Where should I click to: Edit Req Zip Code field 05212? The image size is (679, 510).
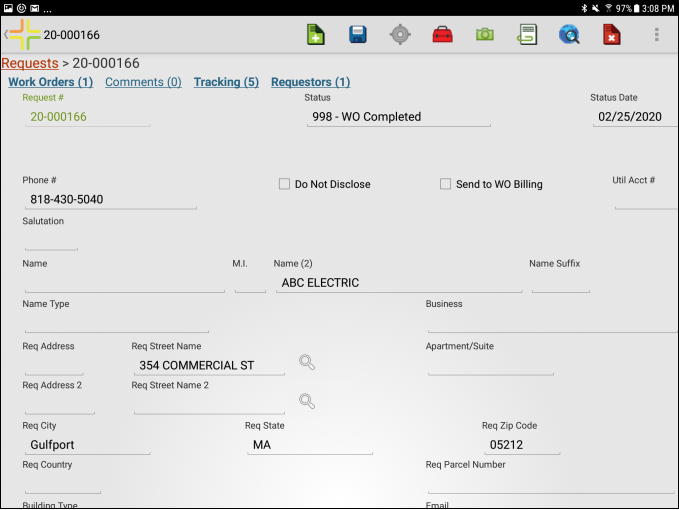pos(522,445)
